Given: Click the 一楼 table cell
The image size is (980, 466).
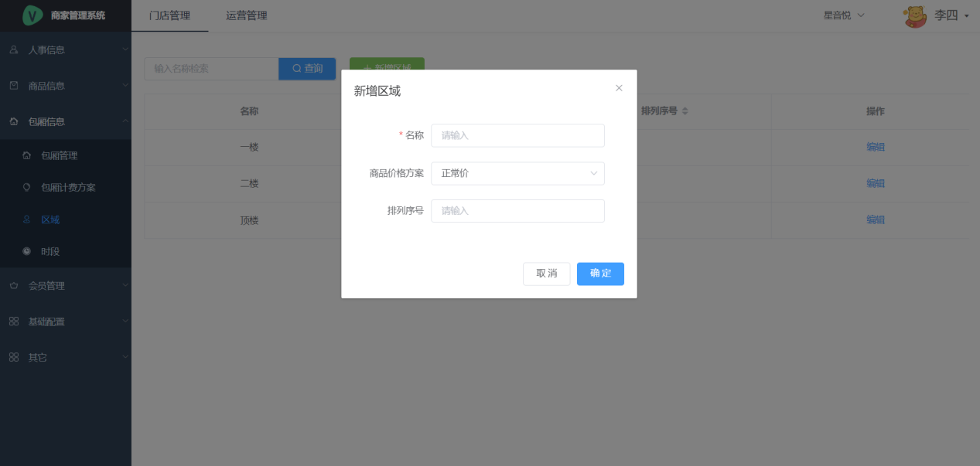Looking at the screenshot, I should (249, 147).
